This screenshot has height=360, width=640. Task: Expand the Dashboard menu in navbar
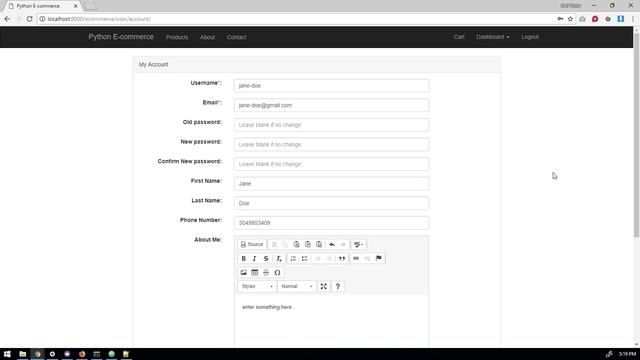click(x=493, y=37)
